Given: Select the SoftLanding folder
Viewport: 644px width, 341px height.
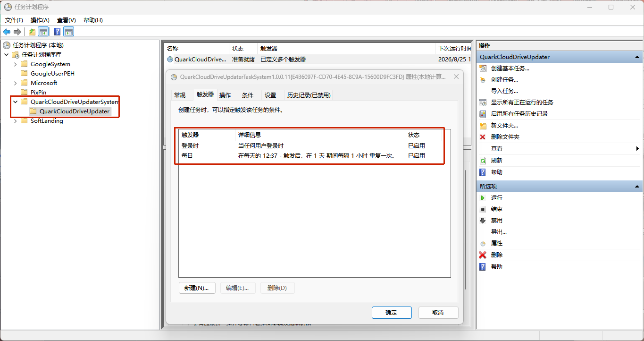Looking at the screenshot, I should [x=47, y=121].
